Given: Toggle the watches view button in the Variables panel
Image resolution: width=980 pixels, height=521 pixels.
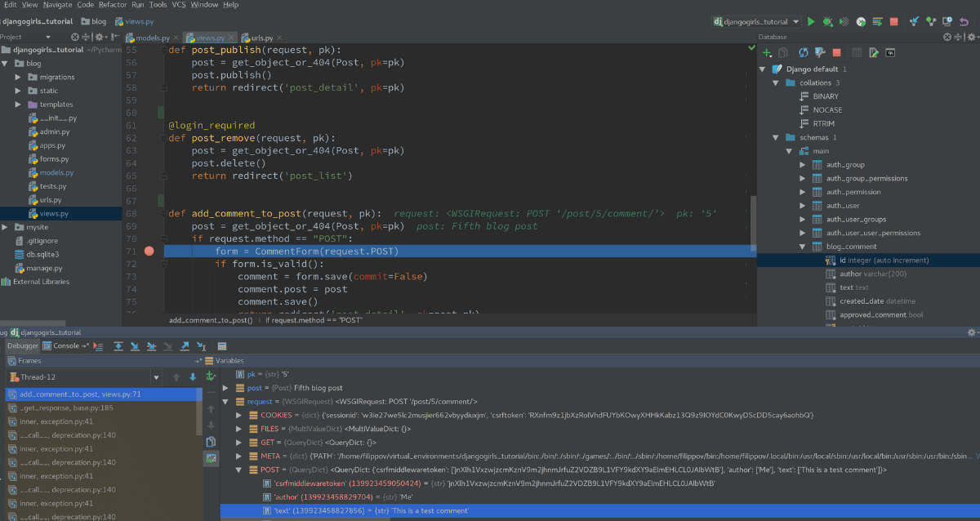Looking at the screenshot, I should 212,460.
